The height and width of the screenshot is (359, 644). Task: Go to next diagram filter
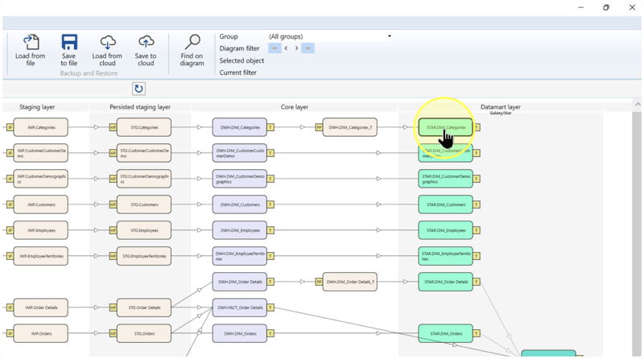coord(296,48)
